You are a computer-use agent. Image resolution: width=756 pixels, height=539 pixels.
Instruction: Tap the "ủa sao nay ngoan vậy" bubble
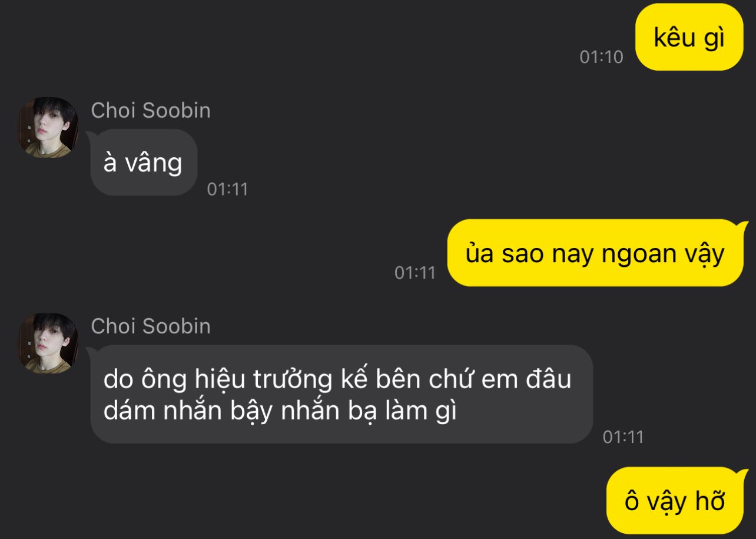[x=596, y=253]
